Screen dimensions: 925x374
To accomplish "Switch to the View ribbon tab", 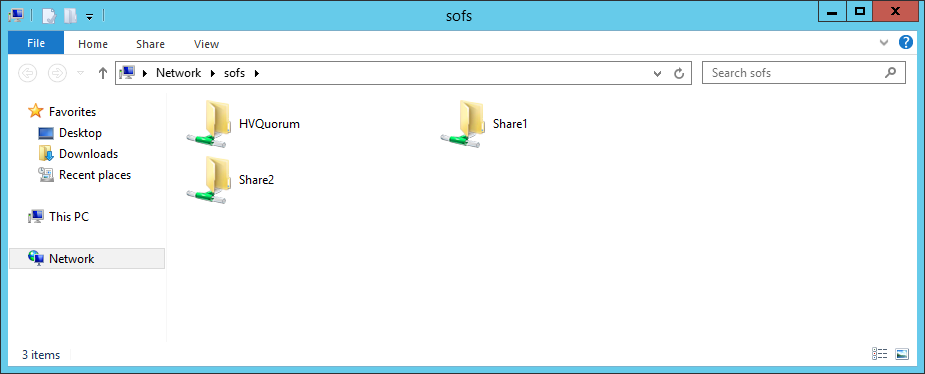I will click(206, 44).
